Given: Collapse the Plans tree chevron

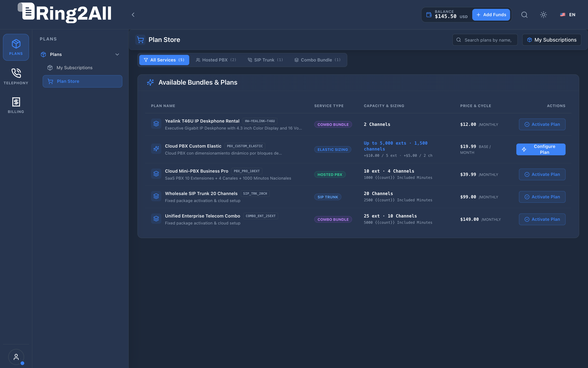Looking at the screenshot, I should click(x=117, y=54).
